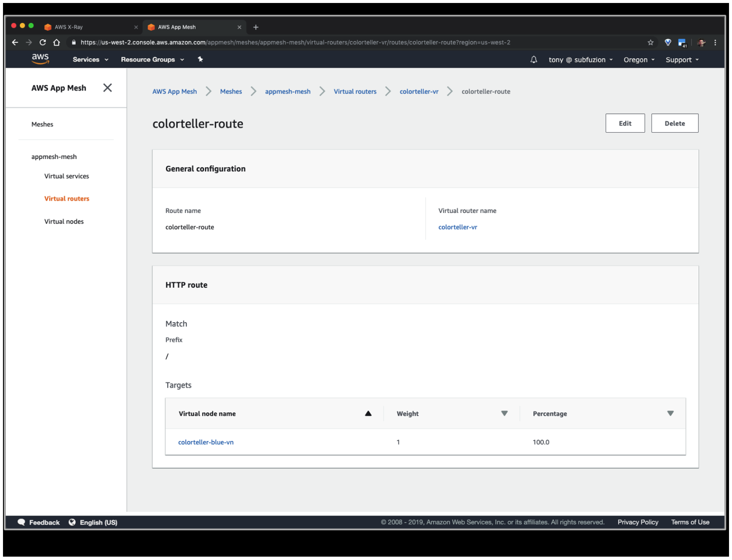Click the AWS logo home icon

(x=40, y=59)
